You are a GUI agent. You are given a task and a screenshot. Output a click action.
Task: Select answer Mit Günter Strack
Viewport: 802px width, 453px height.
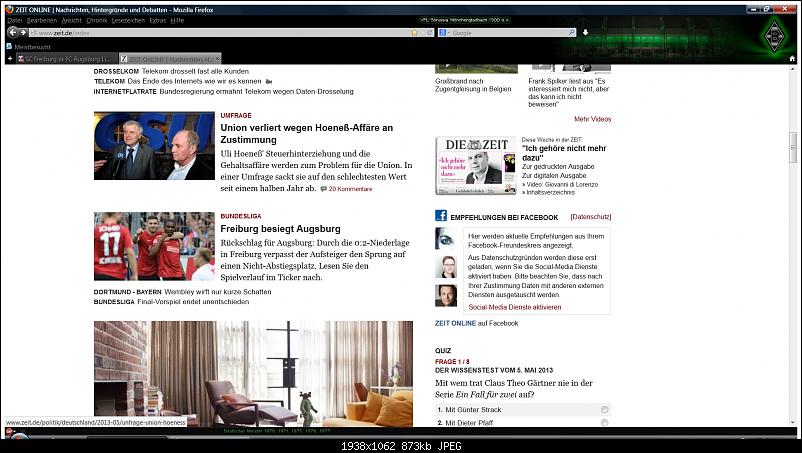tap(605, 410)
